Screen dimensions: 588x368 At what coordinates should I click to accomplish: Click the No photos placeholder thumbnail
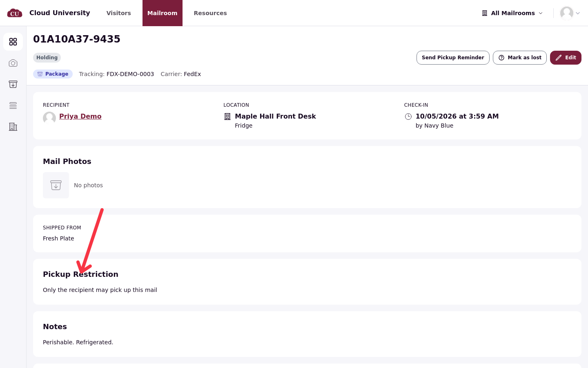56,185
